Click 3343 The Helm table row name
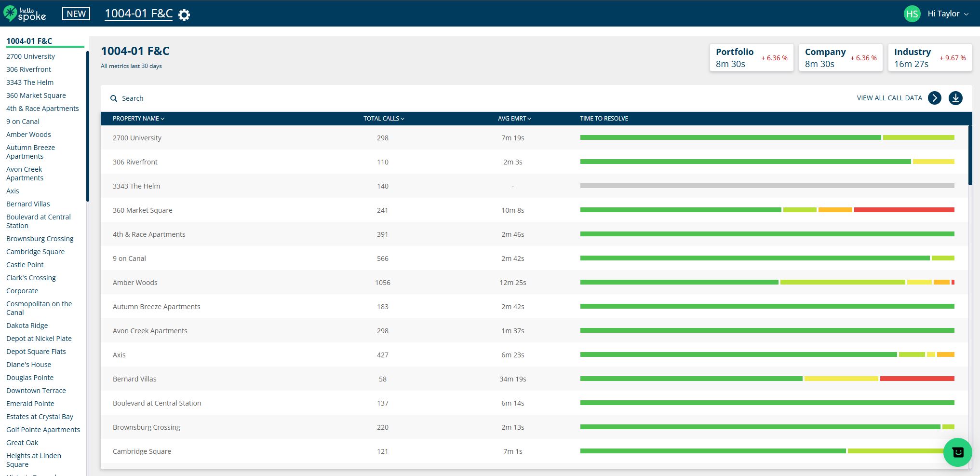This screenshot has width=980, height=476. point(136,186)
